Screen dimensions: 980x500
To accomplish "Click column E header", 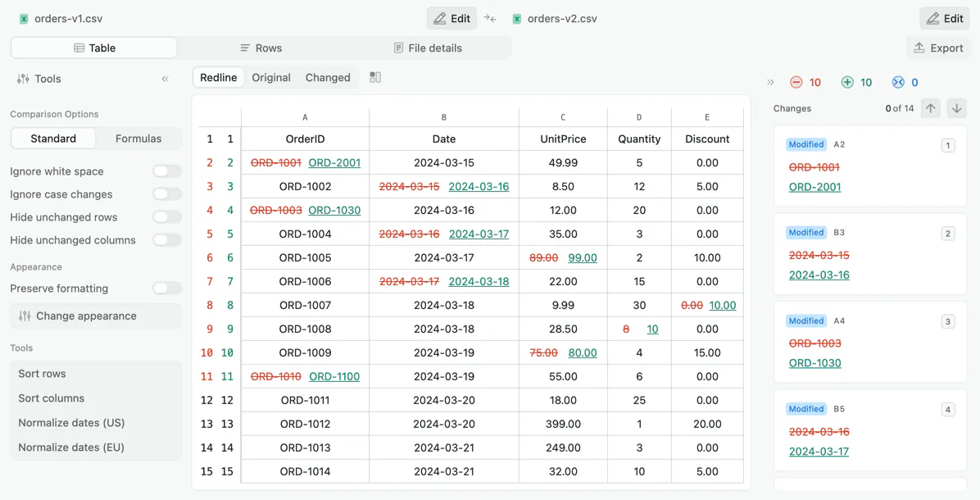I will point(707,117).
